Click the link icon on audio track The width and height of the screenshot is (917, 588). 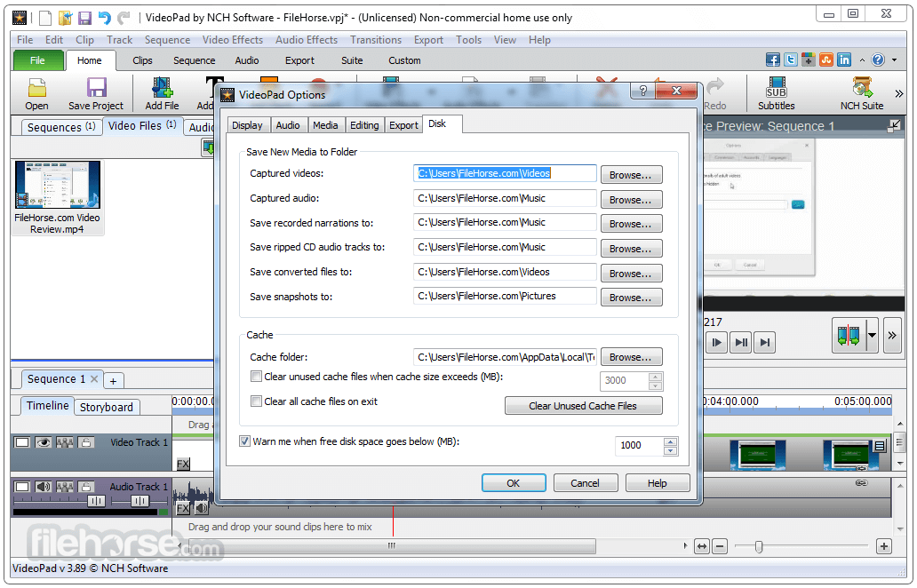[861, 483]
